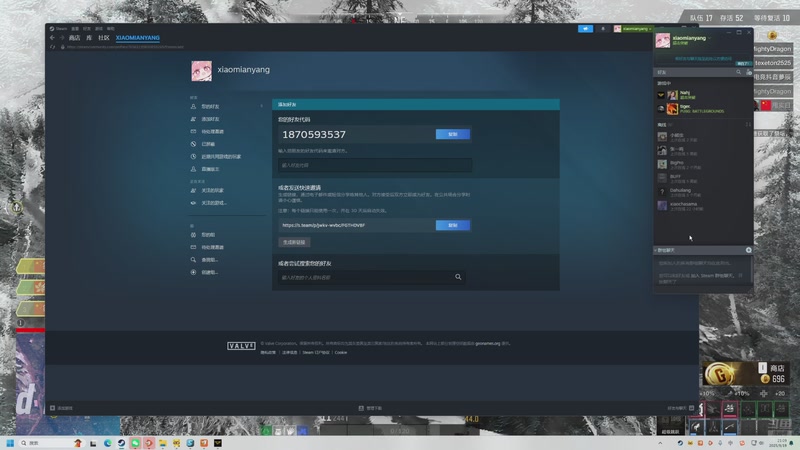This screenshot has width=800, height=450.
Task: Copy the s.team invite link
Action: click(453, 225)
